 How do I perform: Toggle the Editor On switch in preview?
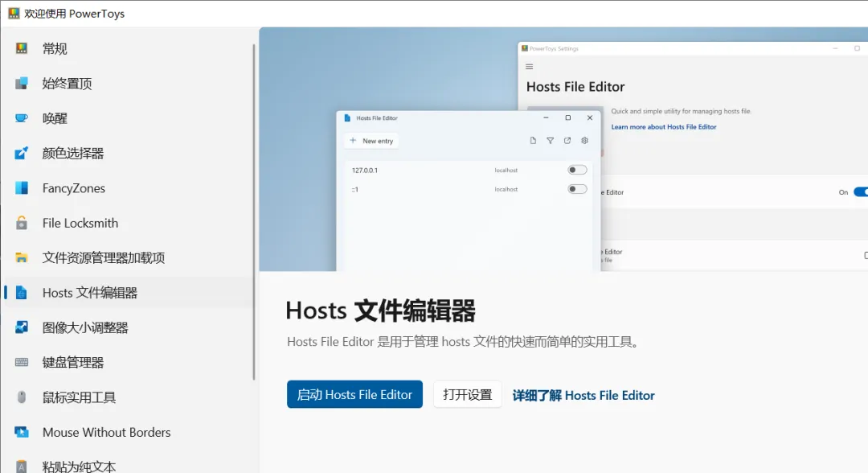(861, 192)
